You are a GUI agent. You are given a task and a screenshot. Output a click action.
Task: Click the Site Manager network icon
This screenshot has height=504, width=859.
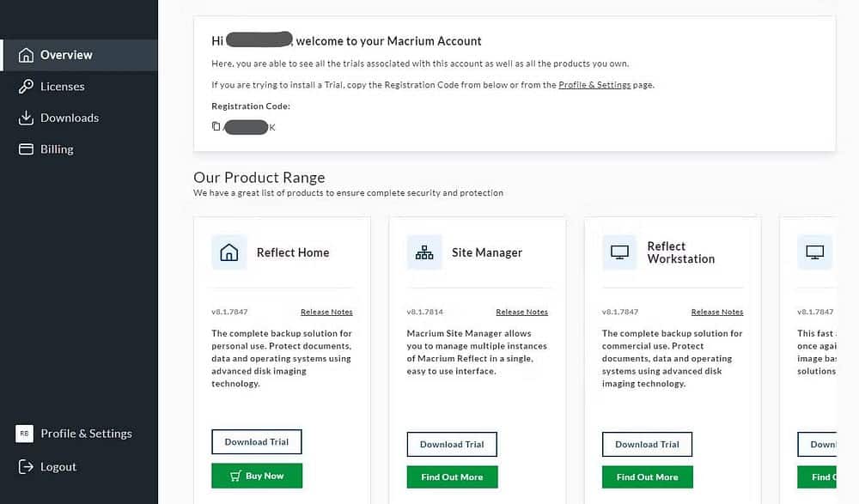coord(424,252)
